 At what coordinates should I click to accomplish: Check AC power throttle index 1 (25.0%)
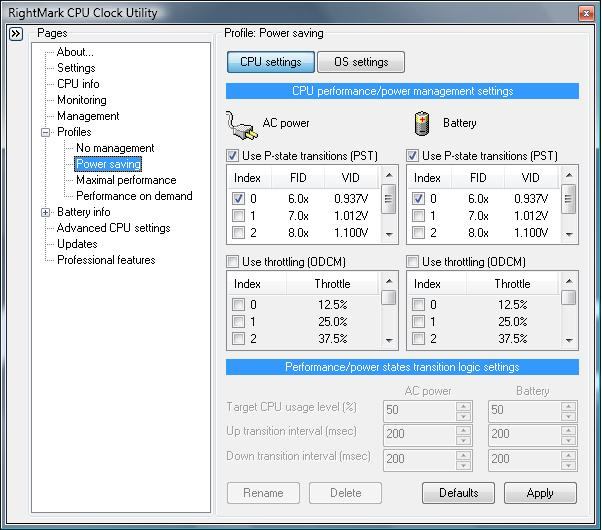(x=238, y=321)
